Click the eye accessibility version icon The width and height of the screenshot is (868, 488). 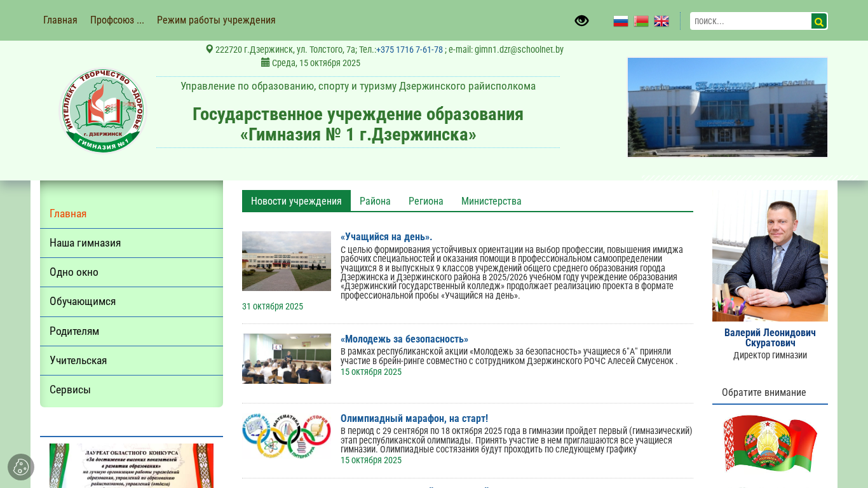581,21
